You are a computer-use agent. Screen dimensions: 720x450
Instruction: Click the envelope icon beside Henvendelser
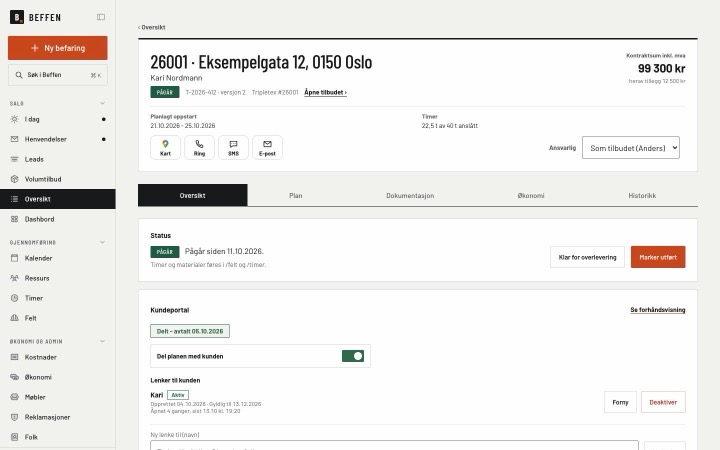[x=15, y=139]
